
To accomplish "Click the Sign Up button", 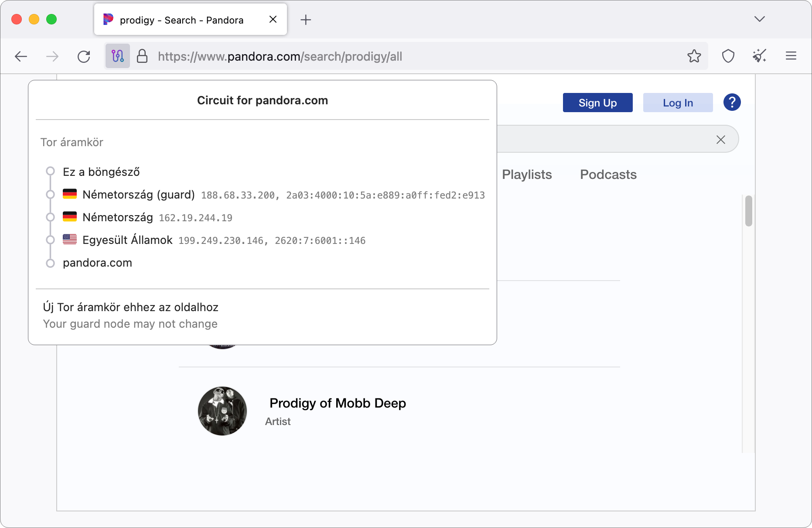I will tap(598, 103).
